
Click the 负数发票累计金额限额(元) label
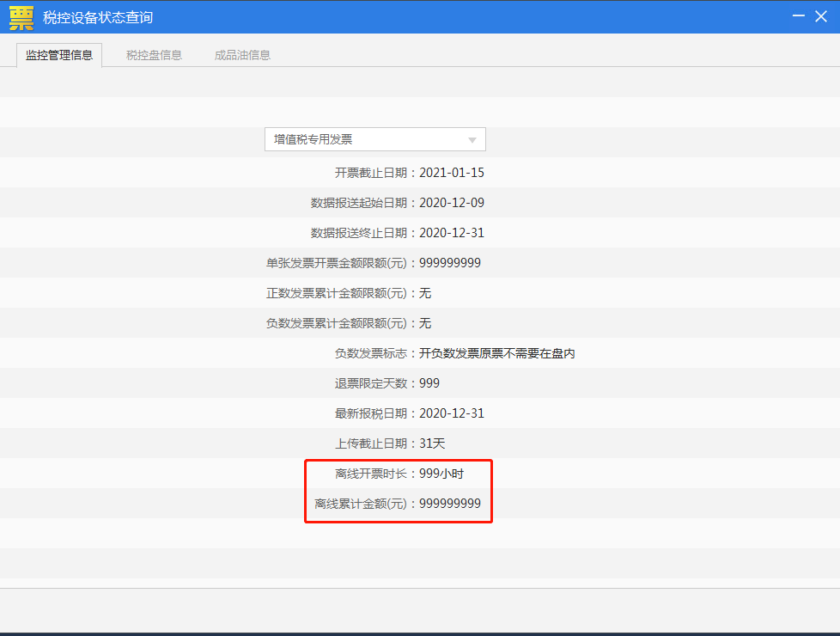[337, 323]
